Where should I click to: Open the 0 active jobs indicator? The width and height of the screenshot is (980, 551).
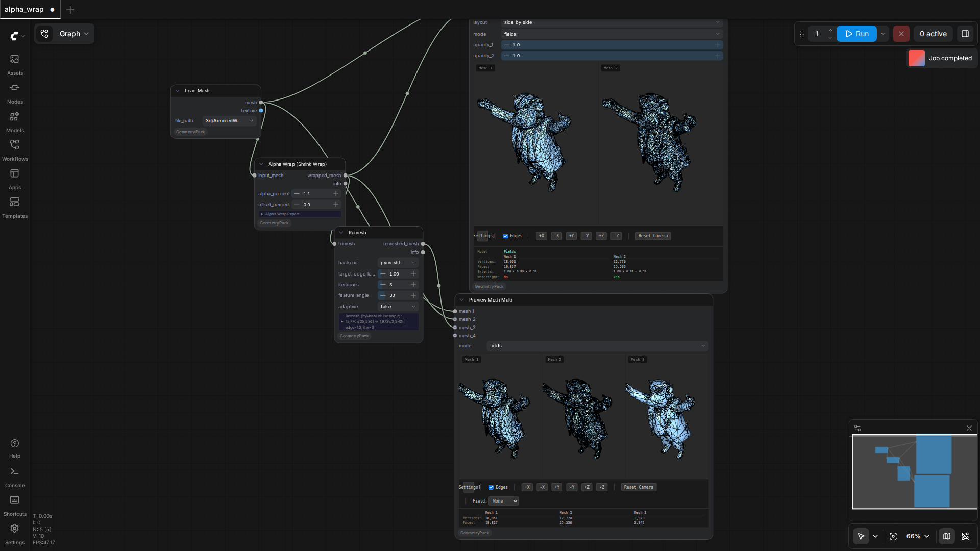(x=933, y=34)
